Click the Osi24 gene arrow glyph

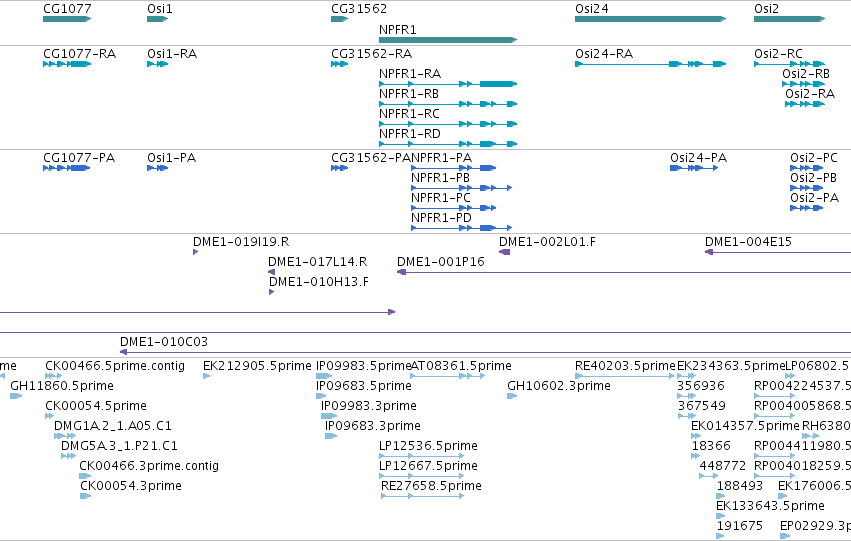(x=650, y=19)
